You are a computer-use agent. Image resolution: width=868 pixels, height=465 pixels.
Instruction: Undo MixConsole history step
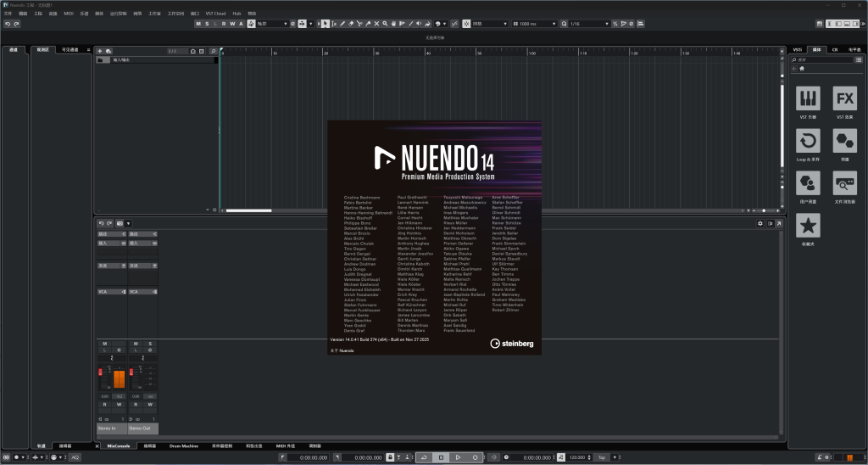[102, 223]
